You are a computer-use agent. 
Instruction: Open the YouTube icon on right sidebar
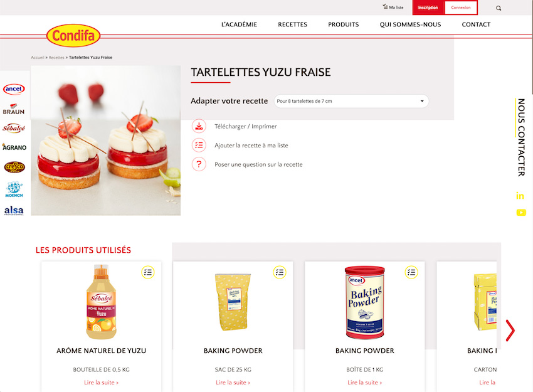(521, 213)
